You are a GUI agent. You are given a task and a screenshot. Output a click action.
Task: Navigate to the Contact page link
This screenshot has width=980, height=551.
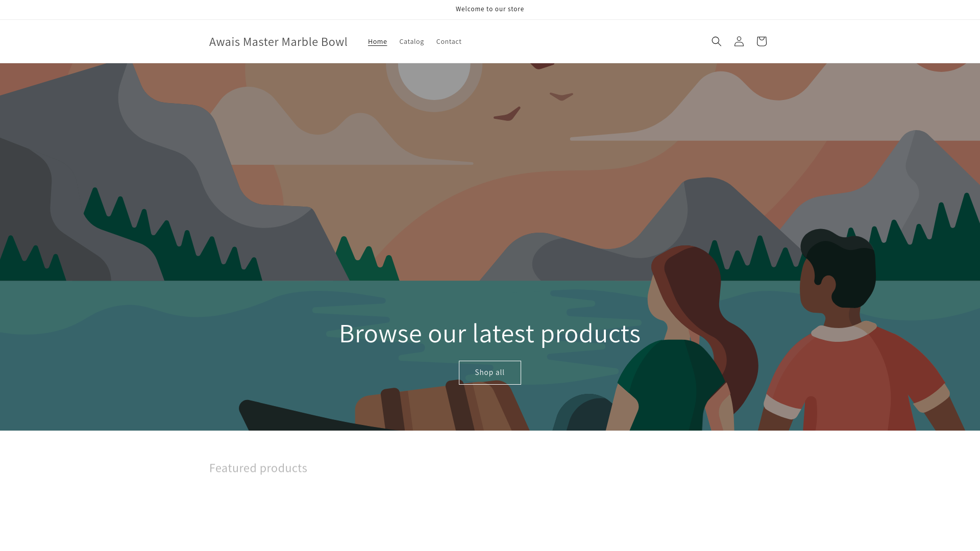click(449, 42)
